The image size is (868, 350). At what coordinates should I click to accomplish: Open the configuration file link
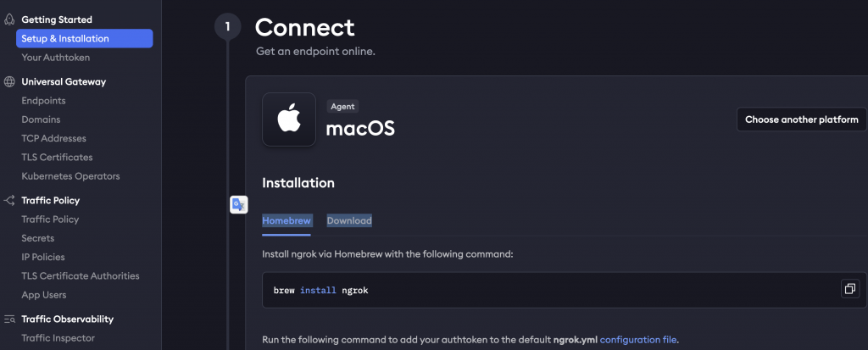coord(638,340)
